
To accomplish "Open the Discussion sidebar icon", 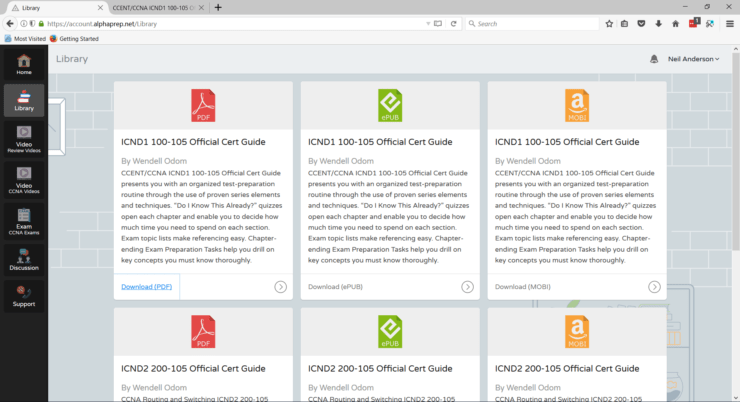I will click(24, 259).
